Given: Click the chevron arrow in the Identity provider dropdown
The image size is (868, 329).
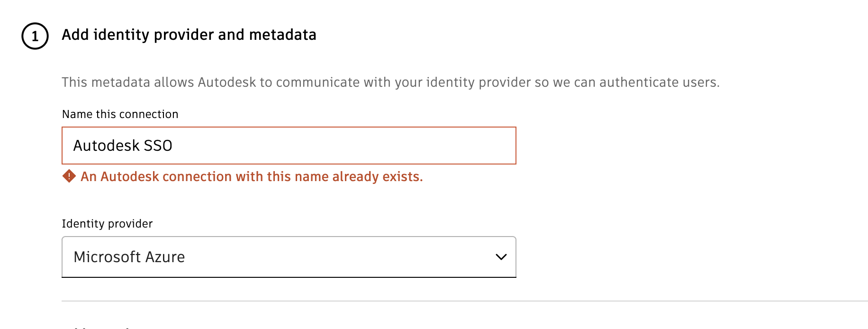Looking at the screenshot, I should (501, 257).
